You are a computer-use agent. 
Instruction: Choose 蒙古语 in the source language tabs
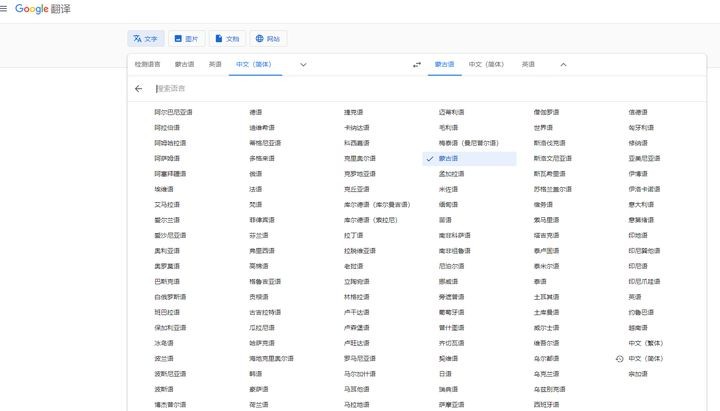point(185,64)
